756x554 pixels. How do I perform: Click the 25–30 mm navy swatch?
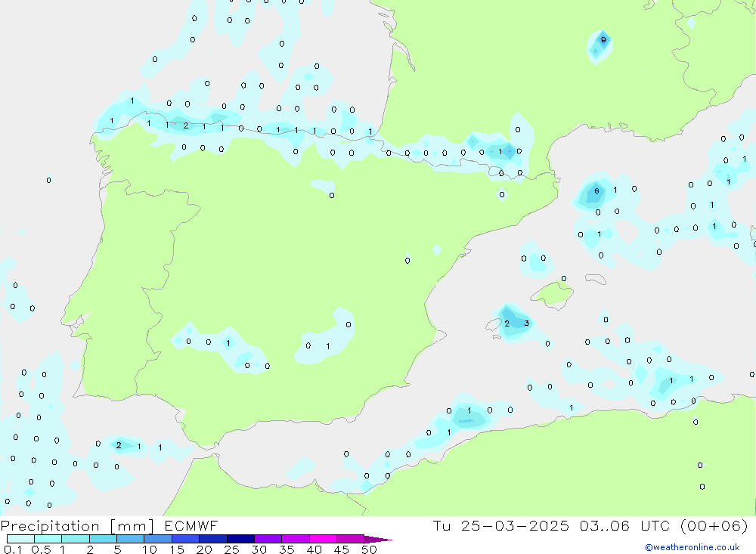[240, 539]
